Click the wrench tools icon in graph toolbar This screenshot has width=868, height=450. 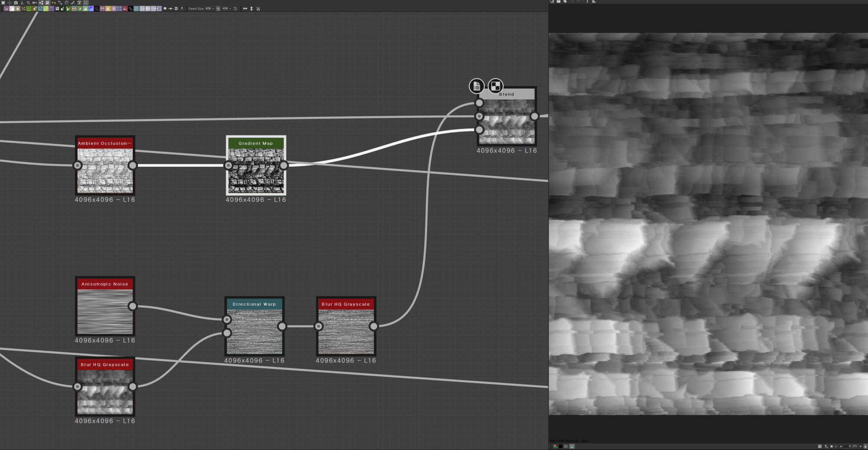click(73, 3)
